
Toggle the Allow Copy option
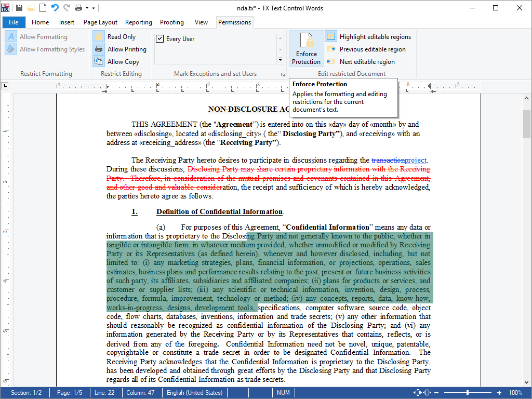pos(116,62)
